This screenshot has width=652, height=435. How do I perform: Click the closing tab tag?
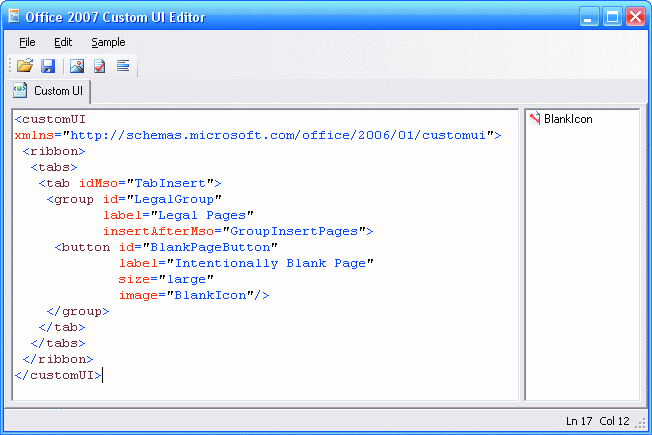[x=62, y=327]
